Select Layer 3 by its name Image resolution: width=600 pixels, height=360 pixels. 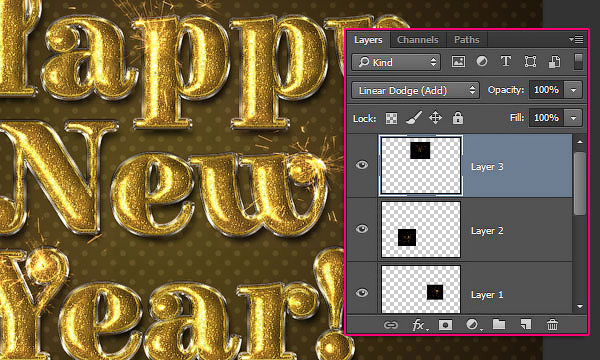(487, 167)
